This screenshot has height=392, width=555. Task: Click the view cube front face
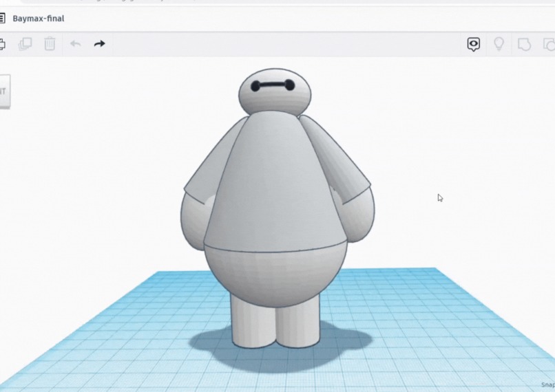pos(5,91)
